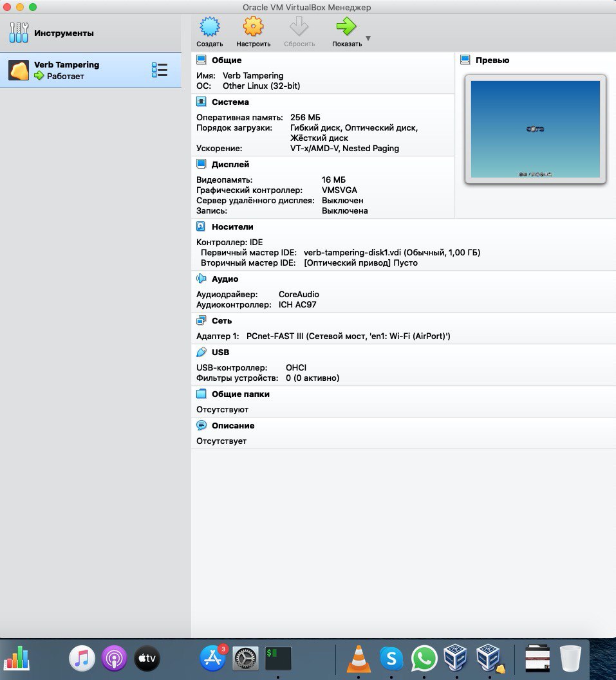Click 'Отсутствуют' under Общие папки

pos(222,409)
